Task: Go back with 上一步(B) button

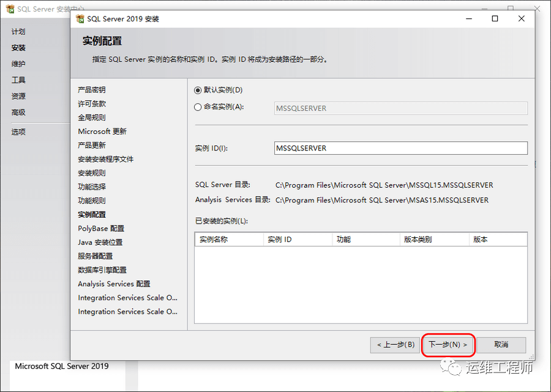Action: [395, 345]
